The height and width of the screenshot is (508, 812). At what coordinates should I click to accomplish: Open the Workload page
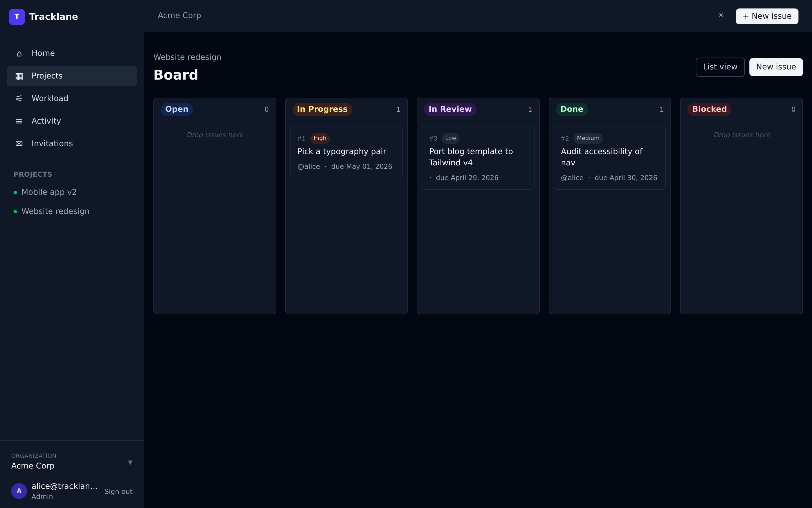pyautogui.click(x=72, y=98)
